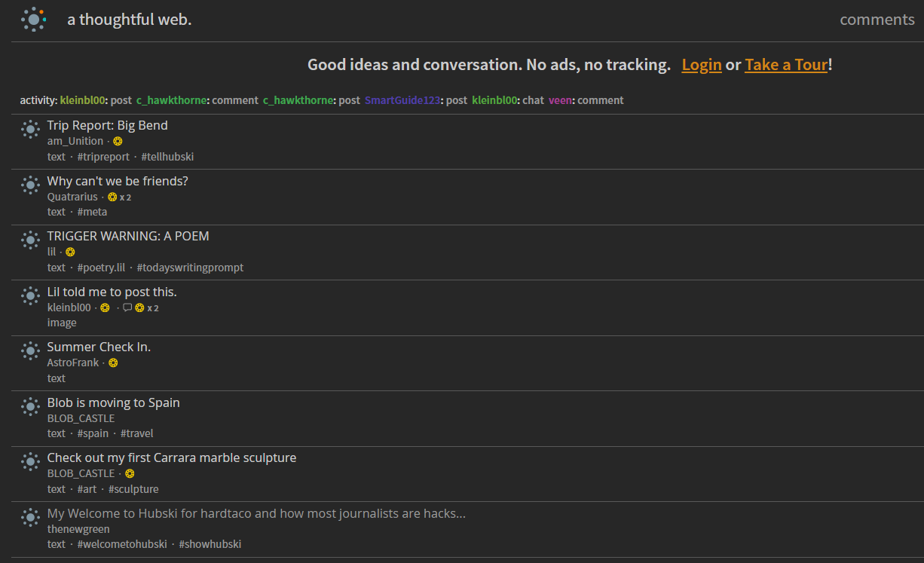This screenshot has height=563, width=924.
Task: View BLOB_CASTLE's profile under Blob is moving to Spain
Action: 81,418
